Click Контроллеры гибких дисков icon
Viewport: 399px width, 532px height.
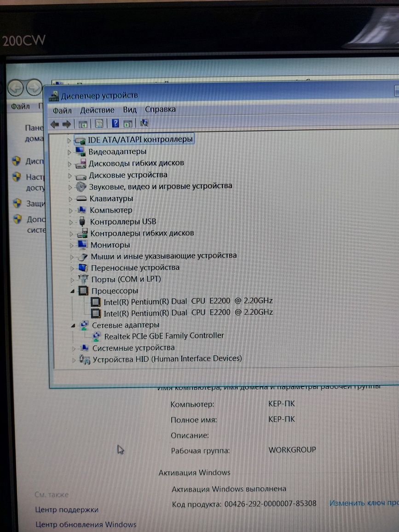tap(82, 233)
